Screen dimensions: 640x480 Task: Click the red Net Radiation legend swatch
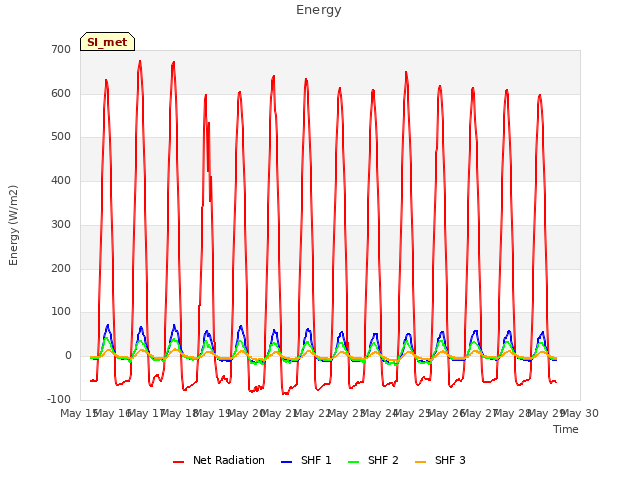coord(178,462)
